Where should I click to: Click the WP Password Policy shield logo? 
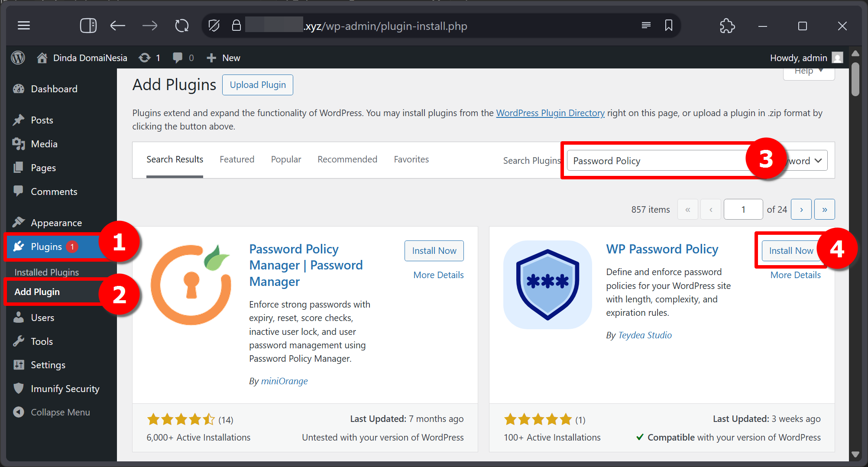click(547, 285)
